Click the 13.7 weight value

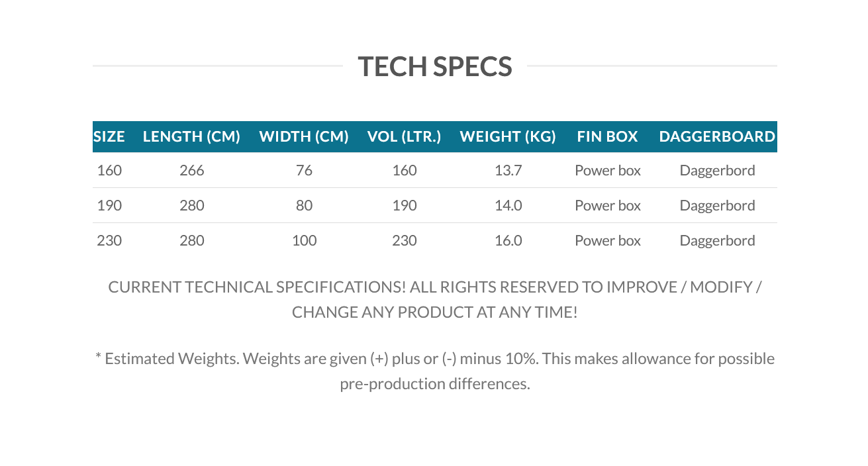tap(508, 170)
